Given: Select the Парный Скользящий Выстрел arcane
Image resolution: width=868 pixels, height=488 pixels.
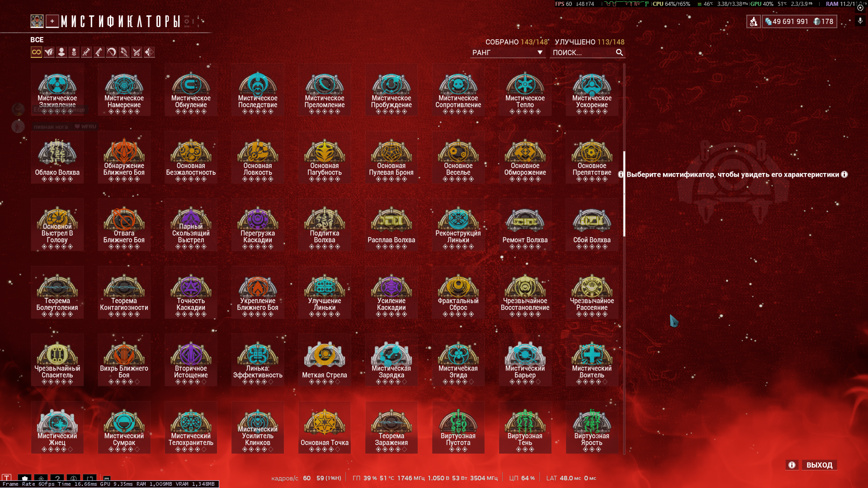Looking at the screenshot, I should [x=191, y=225].
